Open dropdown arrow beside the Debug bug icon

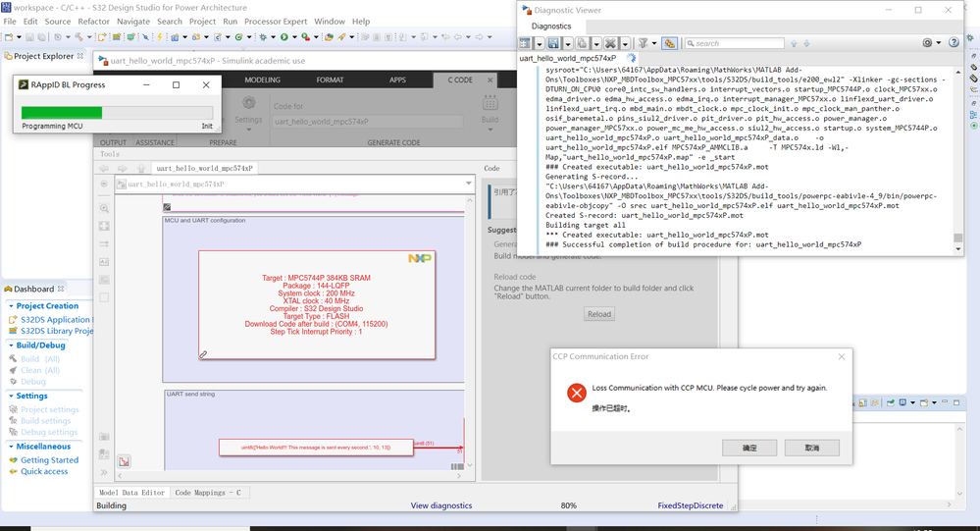274,37
